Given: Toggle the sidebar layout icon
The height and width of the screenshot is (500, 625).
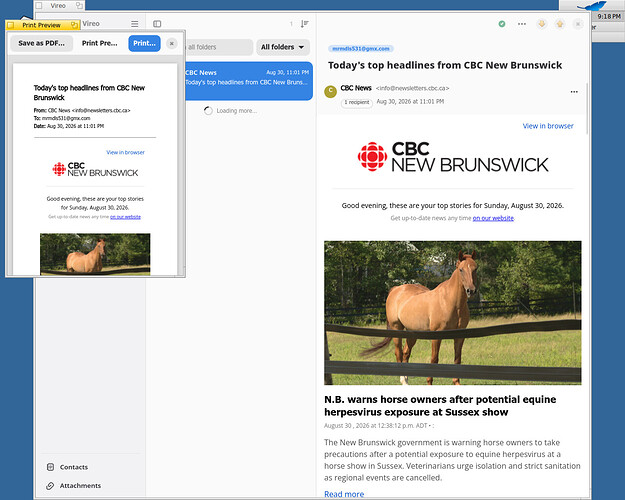Looking at the screenshot, I should point(157,24).
